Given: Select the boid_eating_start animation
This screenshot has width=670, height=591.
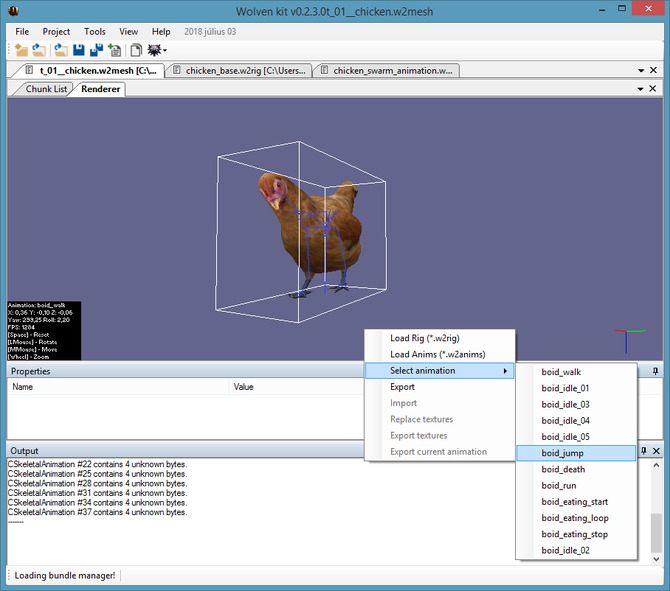Looking at the screenshot, I should pos(576,502).
